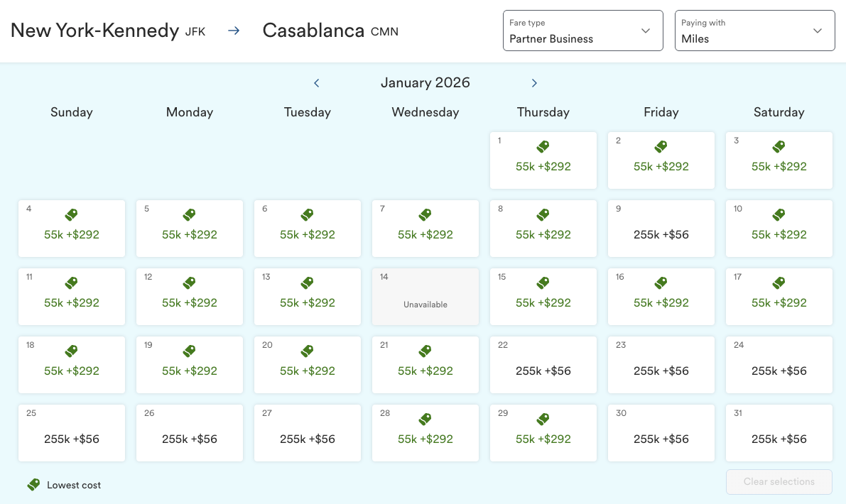Select the unavailable January 14 cell

pyautogui.click(x=425, y=297)
